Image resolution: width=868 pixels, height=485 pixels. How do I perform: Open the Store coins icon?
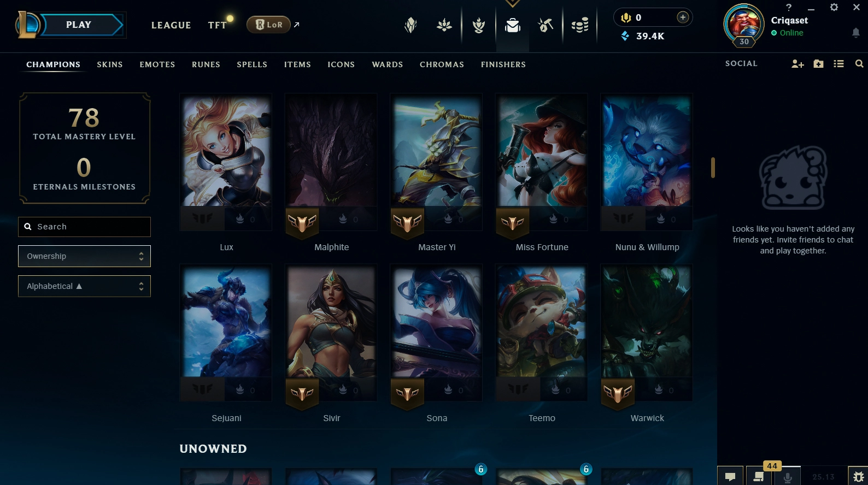pos(579,25)
